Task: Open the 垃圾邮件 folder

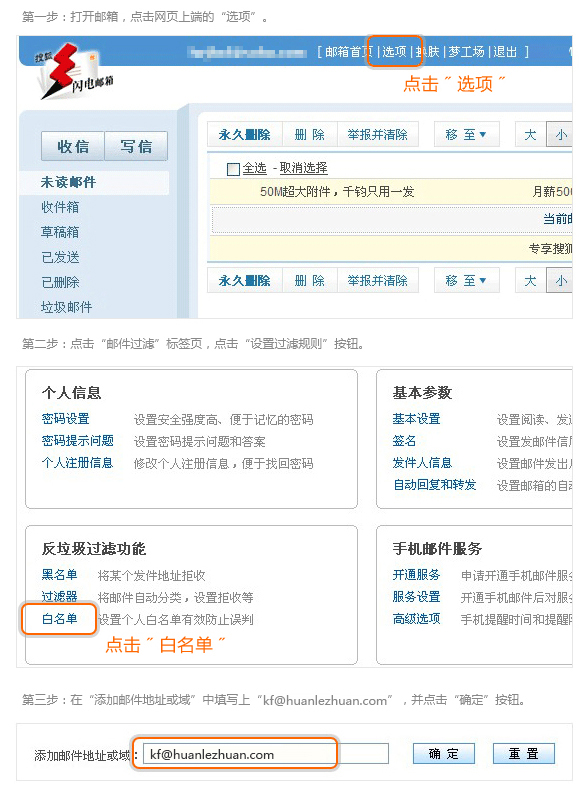Action: point(66,307)
